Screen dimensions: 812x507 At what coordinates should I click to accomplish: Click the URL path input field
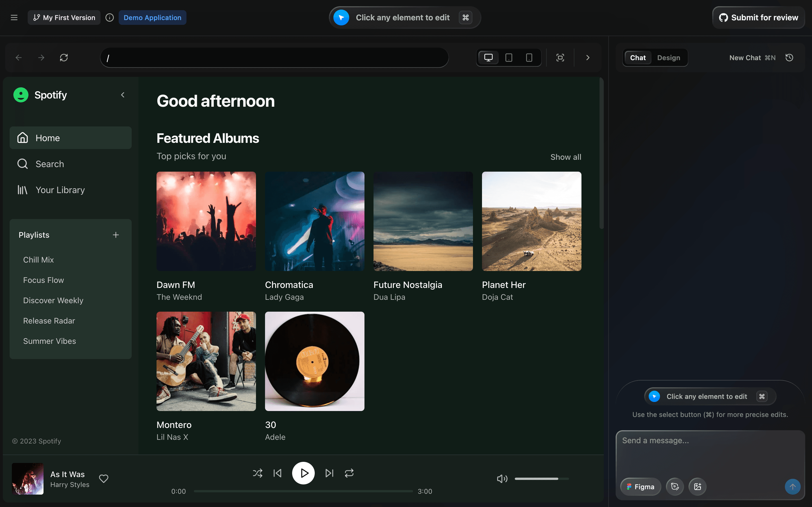pyautogui.click(x=274, y=58)
